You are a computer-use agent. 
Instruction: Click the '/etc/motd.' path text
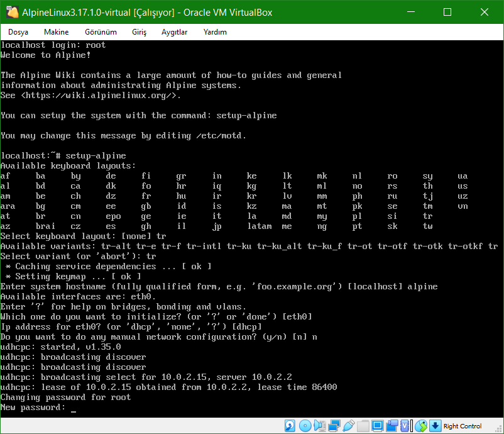(221, 136)
